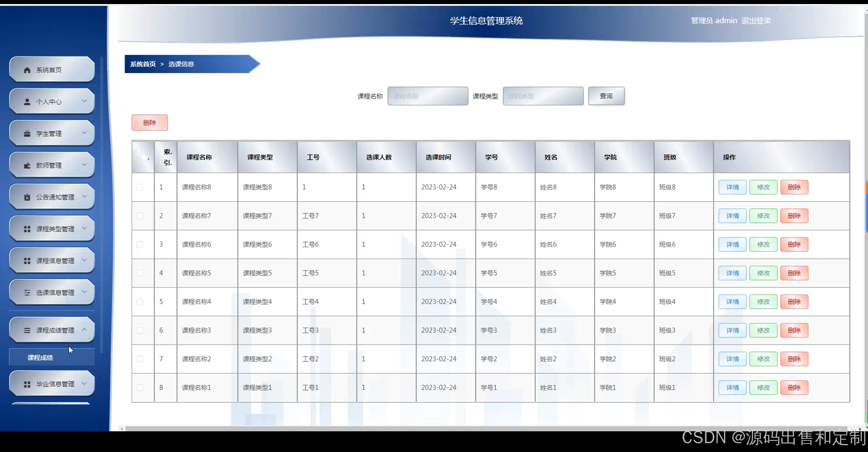Collapse the 课程成绩管理 chevron

[84, 329]
